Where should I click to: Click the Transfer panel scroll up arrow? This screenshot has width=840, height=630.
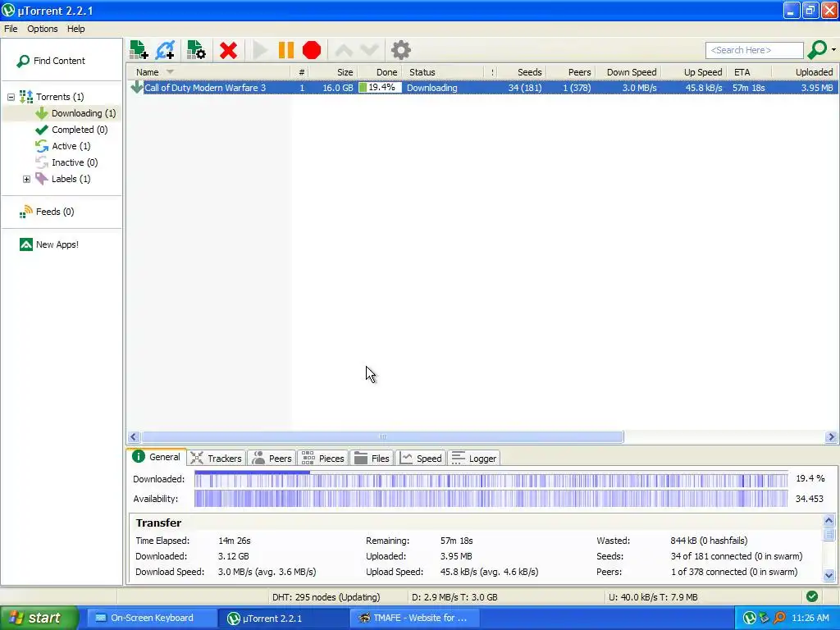(829, 521)
